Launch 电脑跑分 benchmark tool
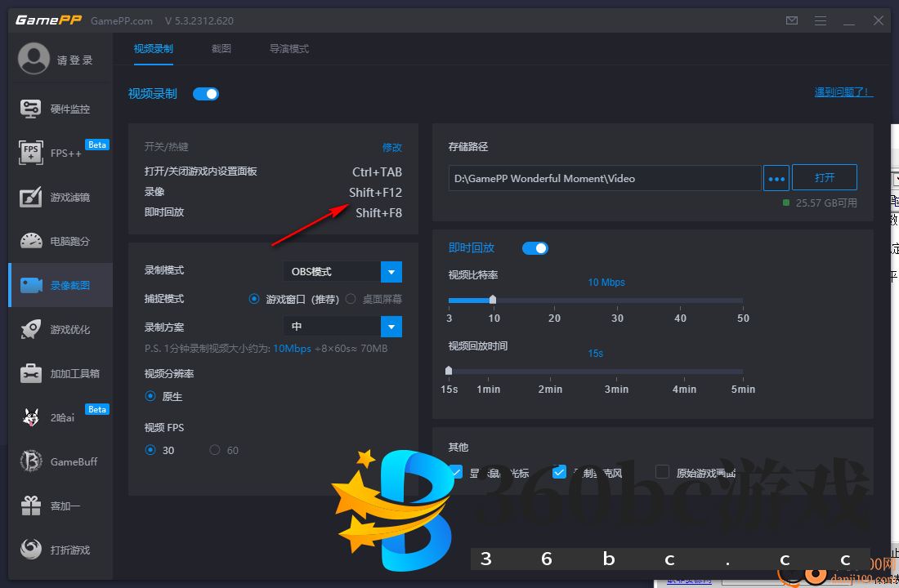Viewport: 899px width, 588px height. click(x=60, y=241)
